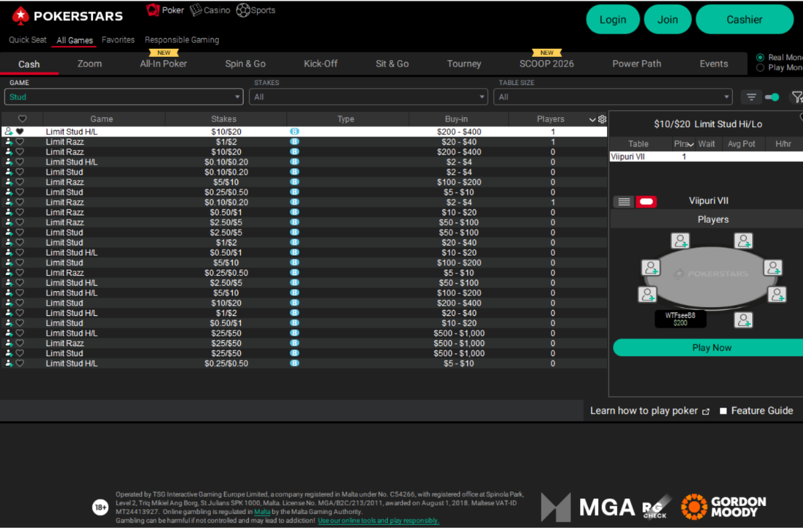Check the Feature Guide checkbox
Viewport: 803px width, 532px height.
click(x=723, y=411)
